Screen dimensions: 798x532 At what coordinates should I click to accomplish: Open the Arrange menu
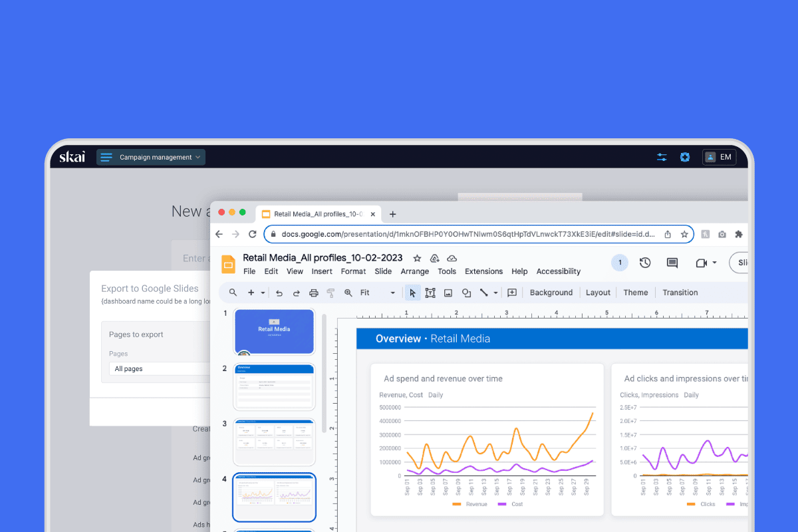[415, 271]
